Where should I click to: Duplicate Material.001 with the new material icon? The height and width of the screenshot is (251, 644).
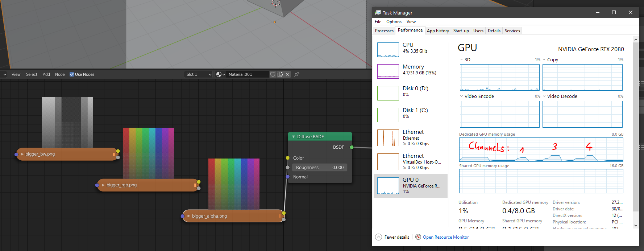[280, 74]
